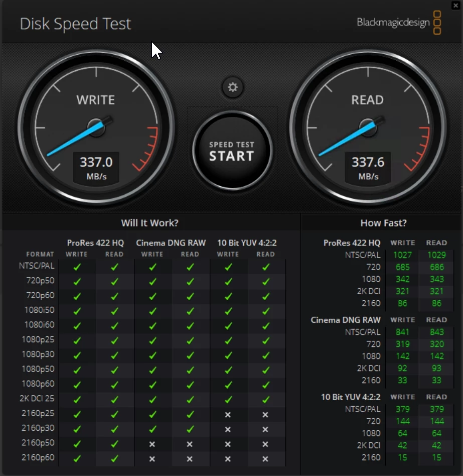The height and width of the screenshot is (476, 463).
Task: Click 10 Bit YUV read checkmark for NTSC/PAL
Action: (x=266, y=267)
